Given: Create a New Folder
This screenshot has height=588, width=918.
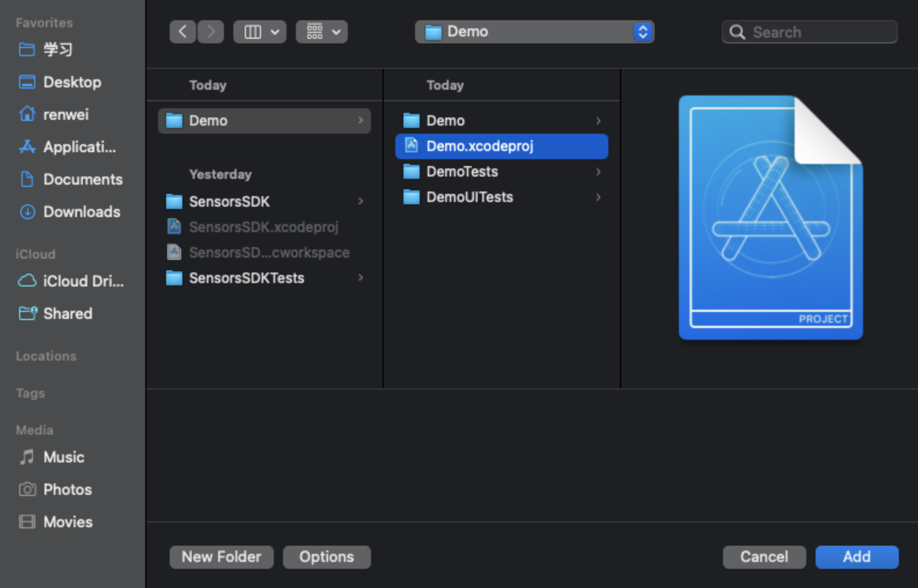Looking at the screenshot, I should [222, 557].
